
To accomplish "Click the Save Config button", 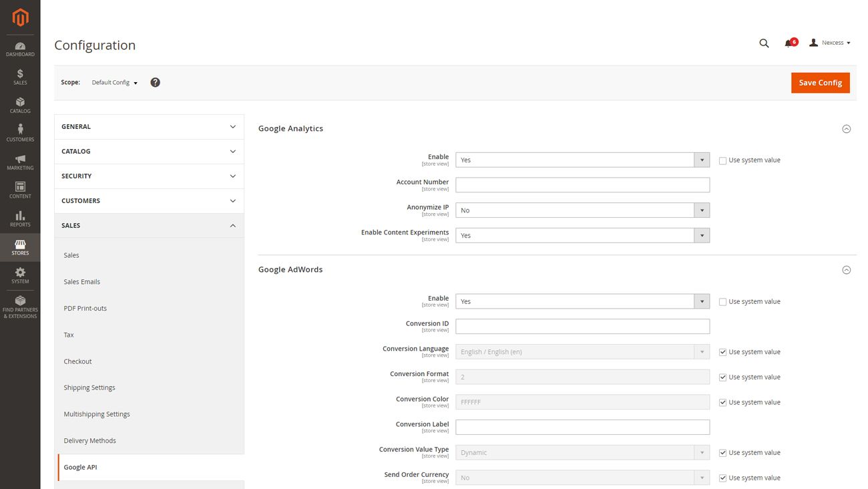I will click(x=820, y=82).
